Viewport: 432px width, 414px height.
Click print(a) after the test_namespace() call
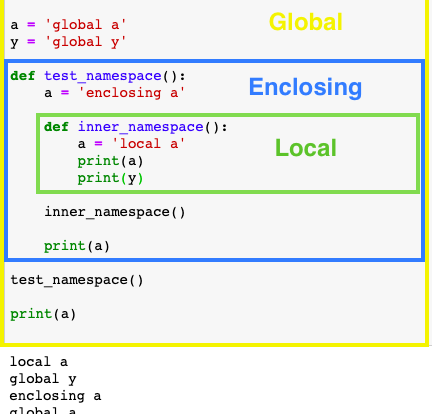tap(43, 314)
